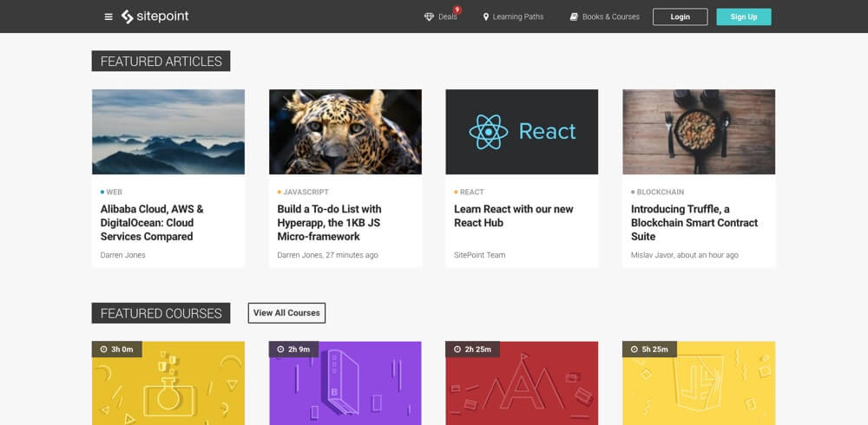Open the Alibaba Cloud, AWS & DigitalOcean article
The image size is (868, 425).
(152, 222)
